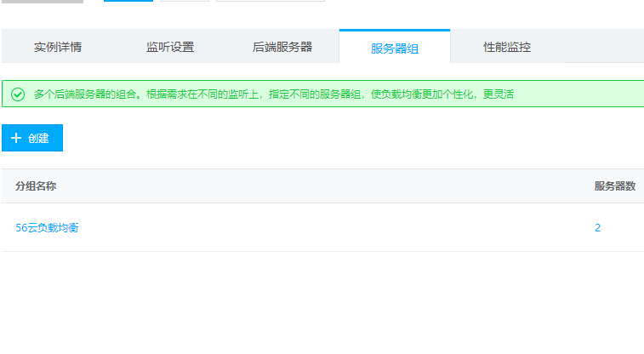Switch to the 监听设置 tab

170,47
